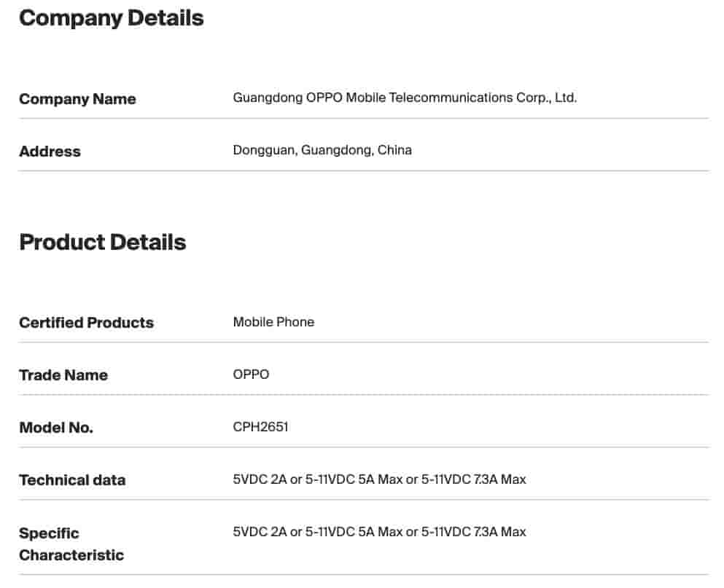Click the Company Name field label
Screen dimensions: 724x588
click(77, 99)
